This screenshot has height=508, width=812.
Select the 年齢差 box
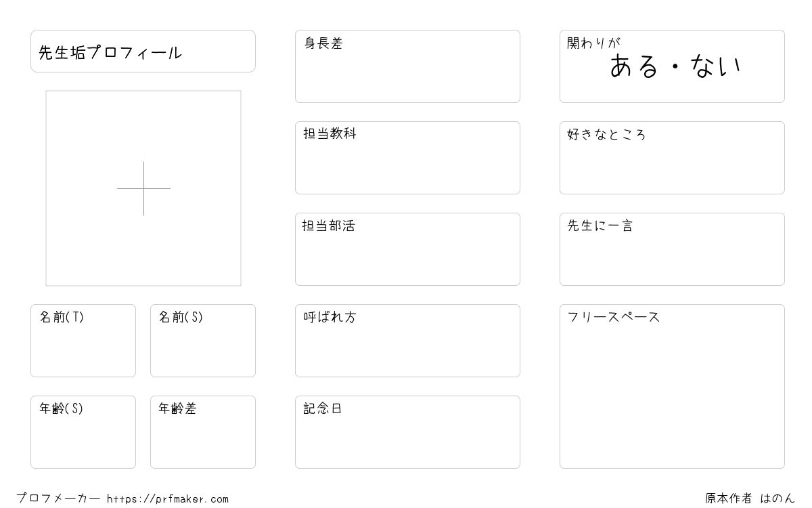(x=203, y=432)
